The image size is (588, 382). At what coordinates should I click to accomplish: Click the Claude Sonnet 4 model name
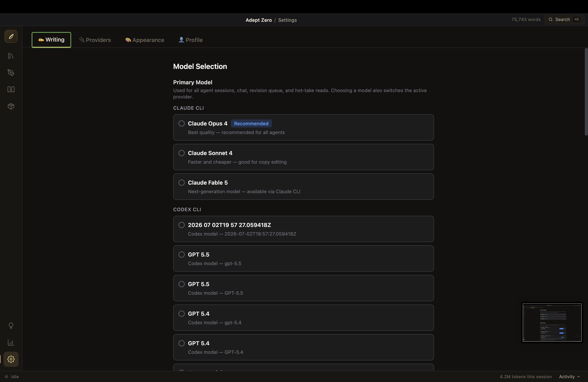coord(210,153)
